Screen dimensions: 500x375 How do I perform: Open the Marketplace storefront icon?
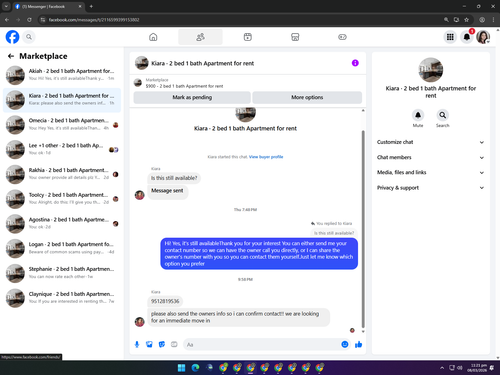coord(295,37)
